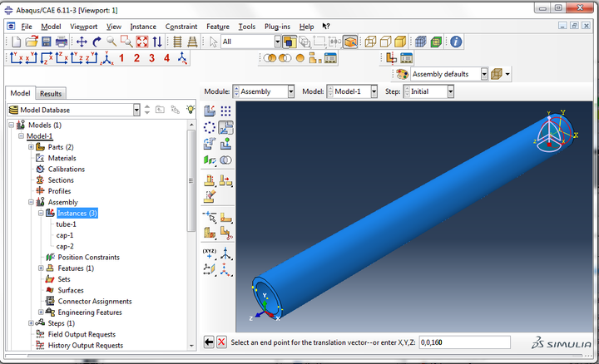Save the model database
The width and height of the screenshot is (599, 364).
click(47, 42)
